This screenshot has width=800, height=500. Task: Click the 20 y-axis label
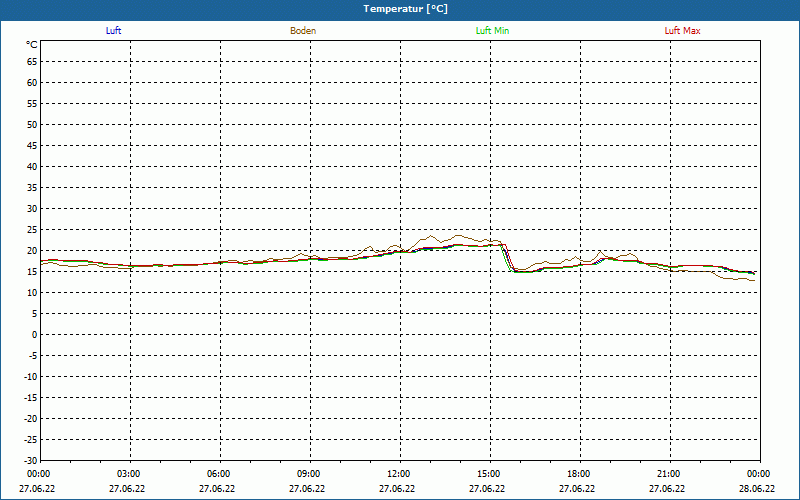tap(32, 251)
